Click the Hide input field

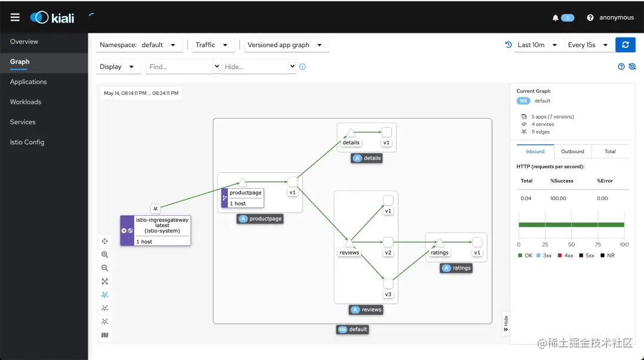255,67
